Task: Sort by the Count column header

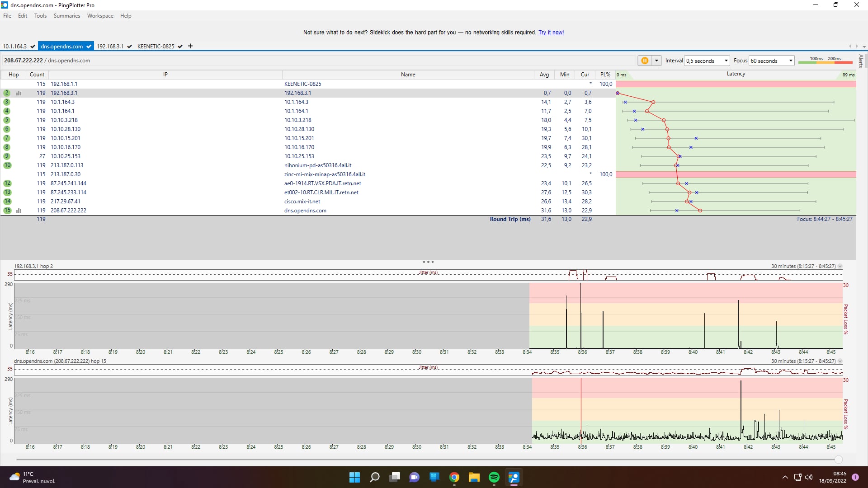Action: click(x=37, y=75)
